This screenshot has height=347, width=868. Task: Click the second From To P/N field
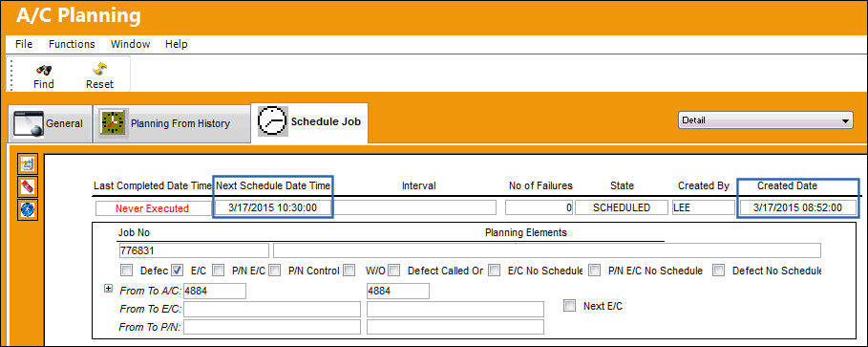[455, 327]
